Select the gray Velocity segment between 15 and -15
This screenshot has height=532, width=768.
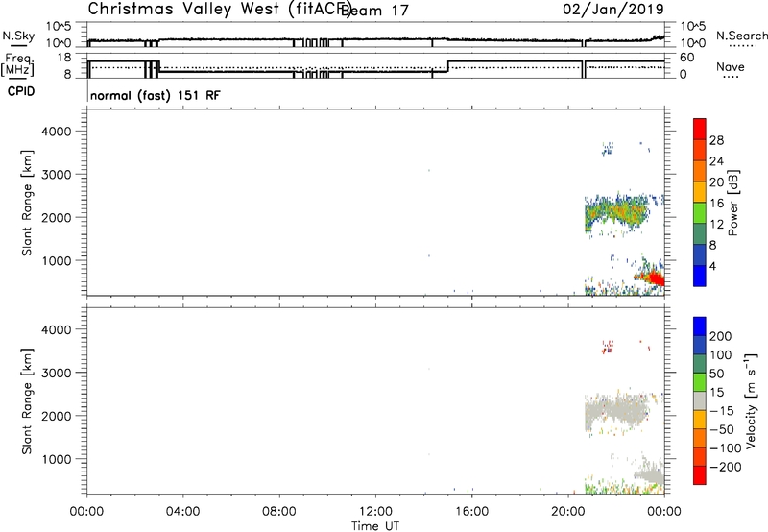coord(700,400)
